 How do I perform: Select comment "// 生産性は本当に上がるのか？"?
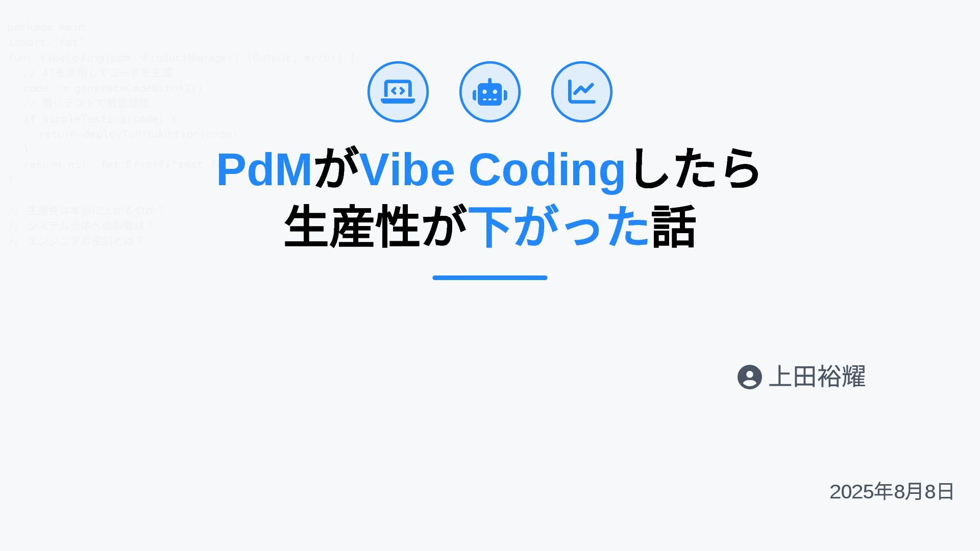point(87,210)
